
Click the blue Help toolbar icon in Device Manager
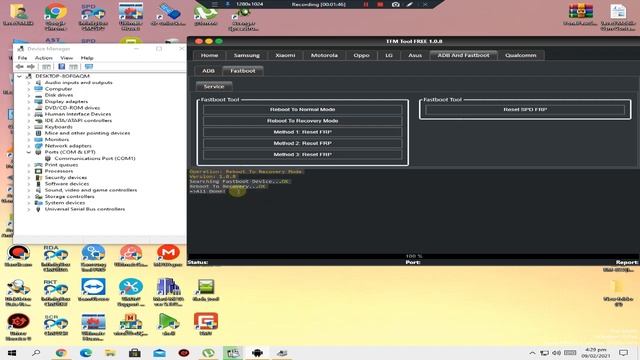62,67
